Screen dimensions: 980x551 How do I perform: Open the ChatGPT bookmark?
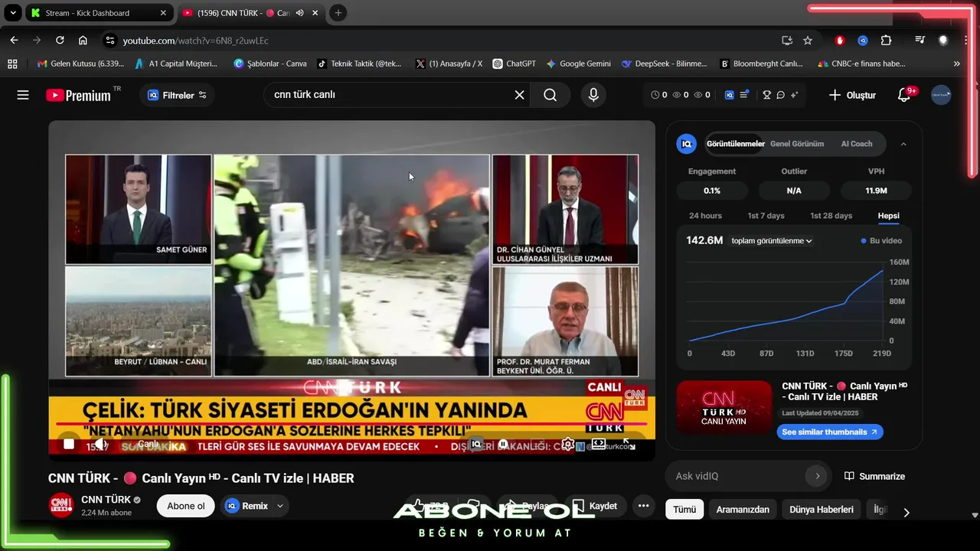click(514, 64)
